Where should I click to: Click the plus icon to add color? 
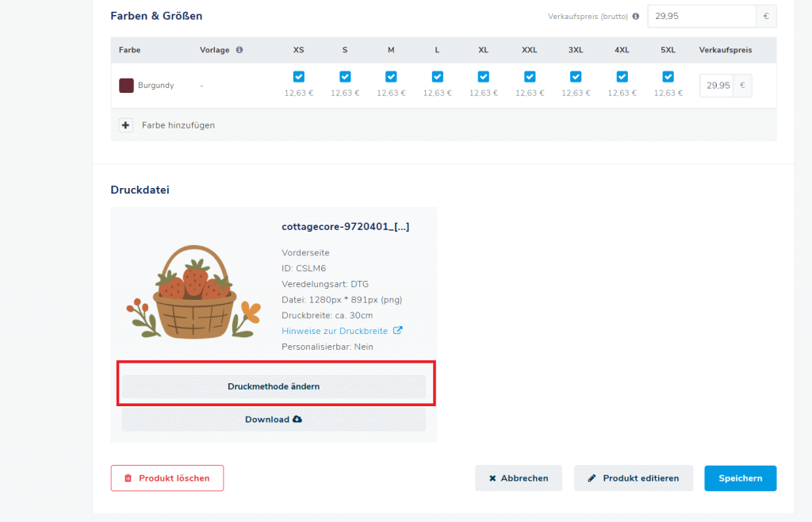tap(125, 125)
